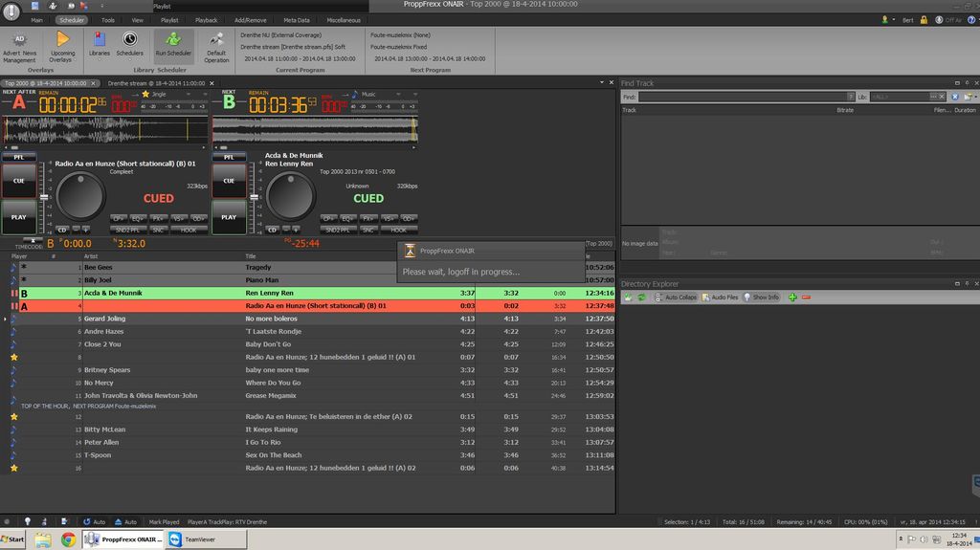Open the Music type dropdown on player B

[x=398, y=95]
